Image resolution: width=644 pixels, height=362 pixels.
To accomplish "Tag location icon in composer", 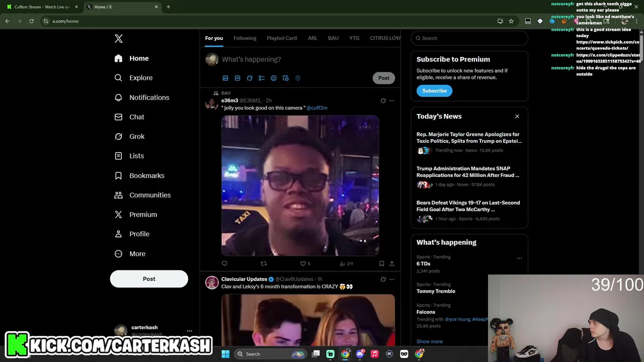I will 298,78.
